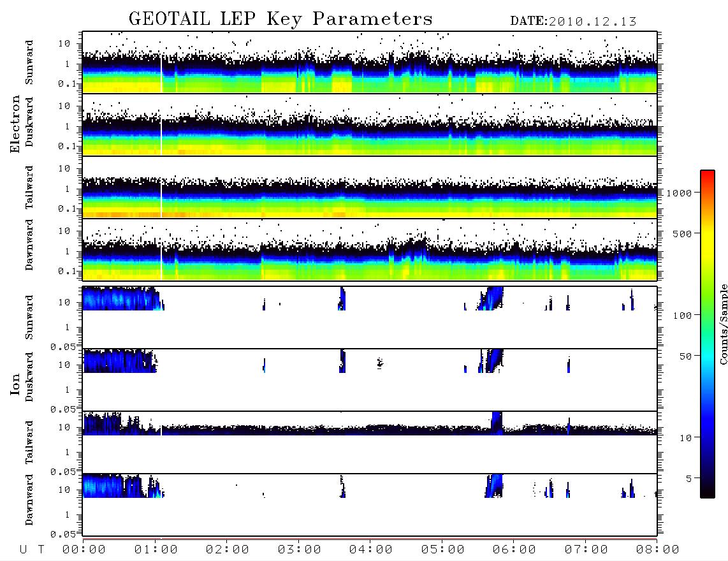Click the Ion Tailward panel label
The height and width of the screenshot is (561, 728).
tap(29, 442)
